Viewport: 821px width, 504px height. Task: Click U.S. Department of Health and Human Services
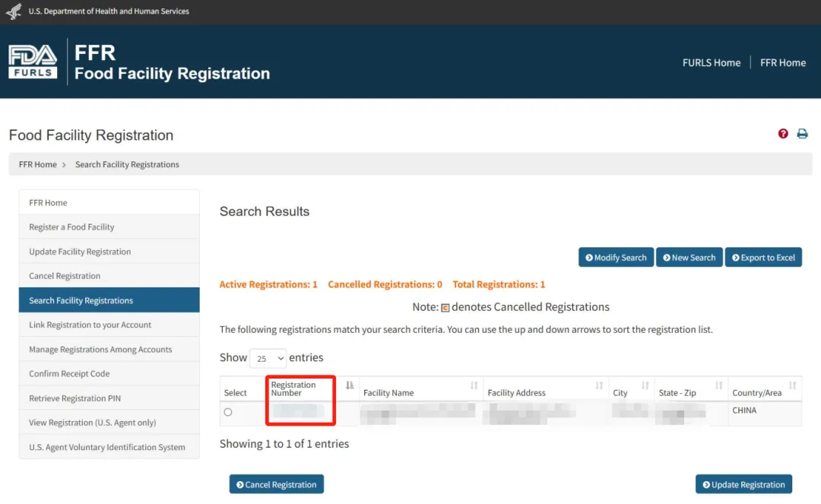(x=109, y=11)
